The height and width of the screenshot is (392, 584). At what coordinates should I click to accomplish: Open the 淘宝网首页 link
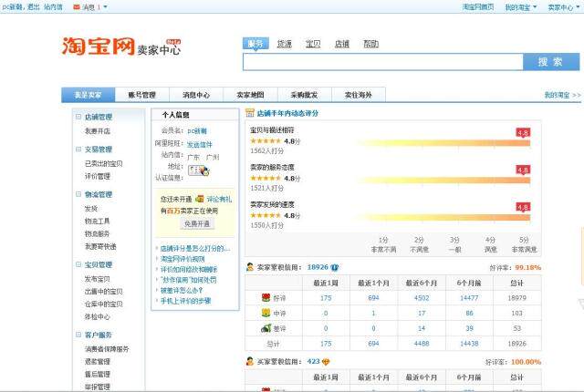pos(478,7)
